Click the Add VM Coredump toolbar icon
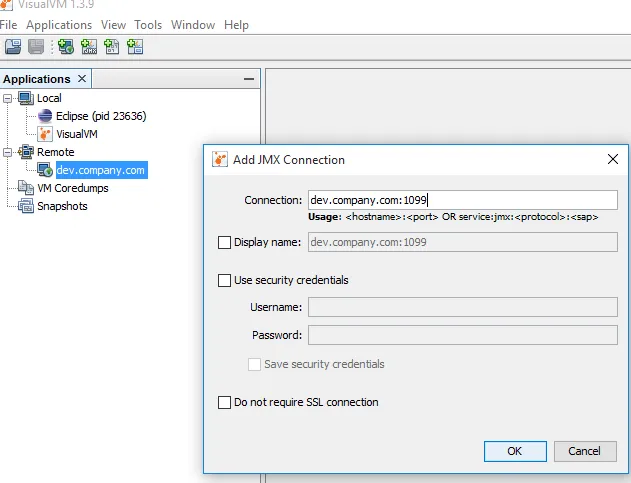Image resolution: width=631 pixels, height=483 pixels. [111, 47]
